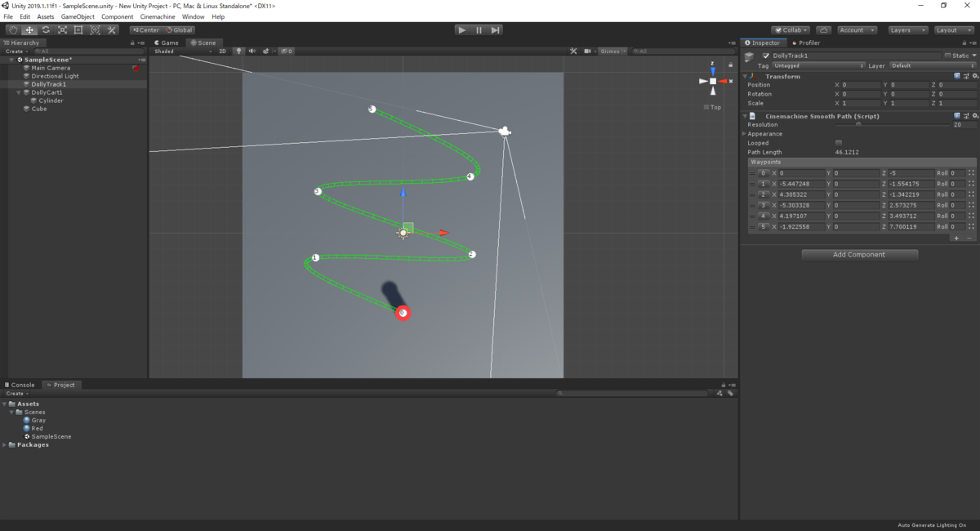Click the Resolution slider

tap(892, 124)
